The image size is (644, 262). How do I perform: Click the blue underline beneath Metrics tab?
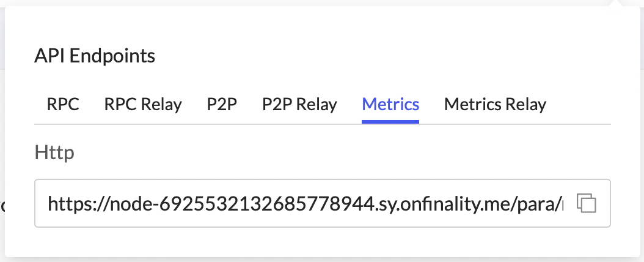390,121
